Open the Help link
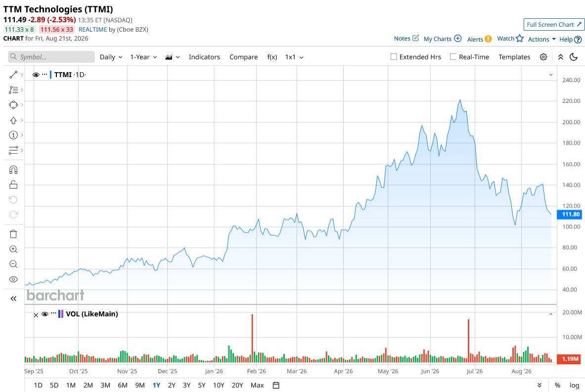 [x=571, y=39]
